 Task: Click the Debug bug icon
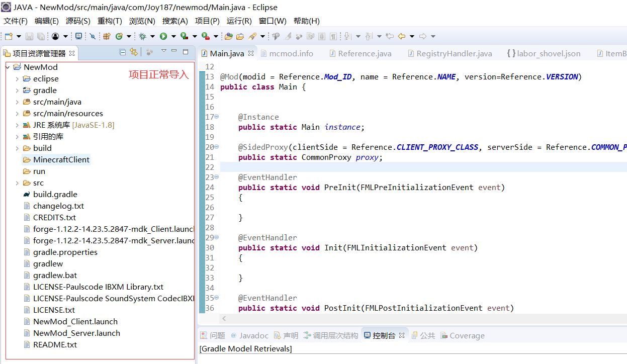(x=143, y=36)
